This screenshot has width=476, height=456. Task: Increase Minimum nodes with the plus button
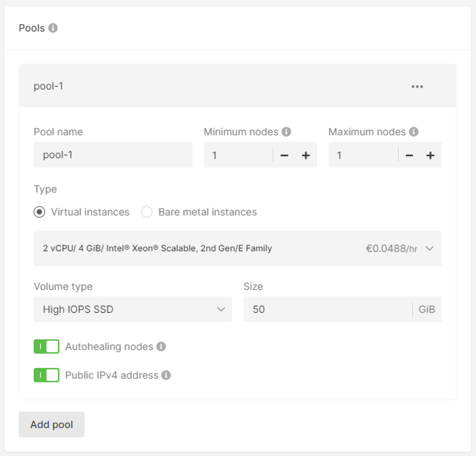pos(305,155)
